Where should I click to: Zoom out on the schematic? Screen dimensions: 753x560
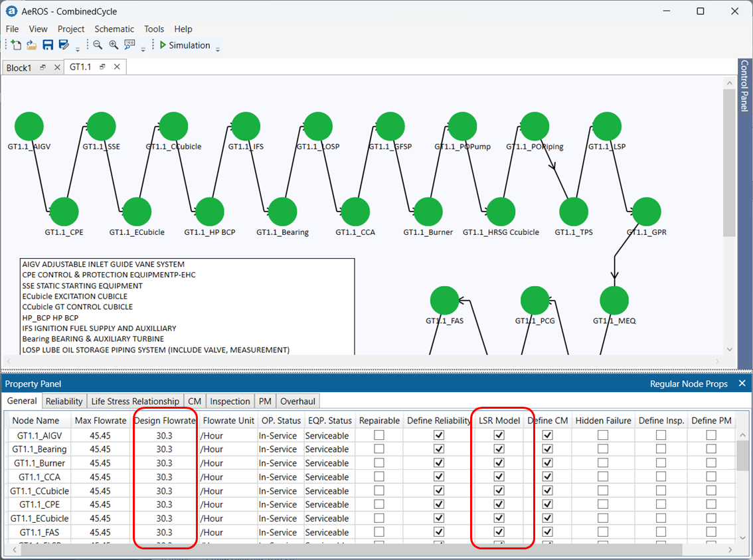pos(97,44)
